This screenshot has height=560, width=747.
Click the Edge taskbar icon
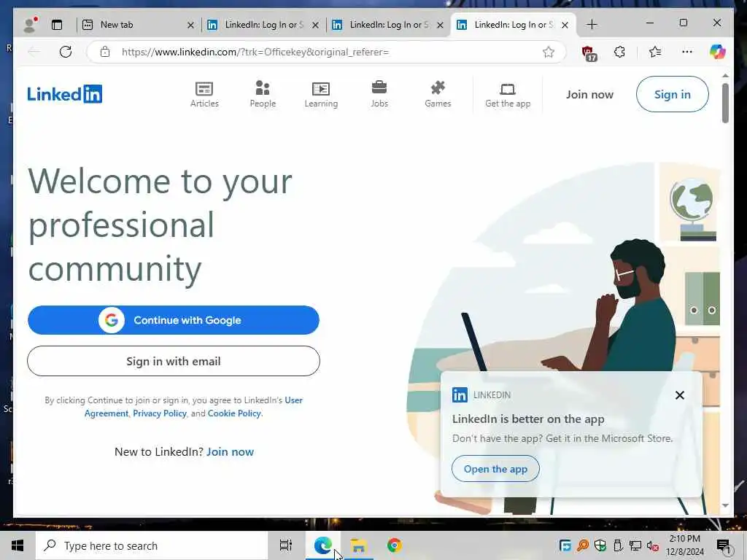coord(322,545)
